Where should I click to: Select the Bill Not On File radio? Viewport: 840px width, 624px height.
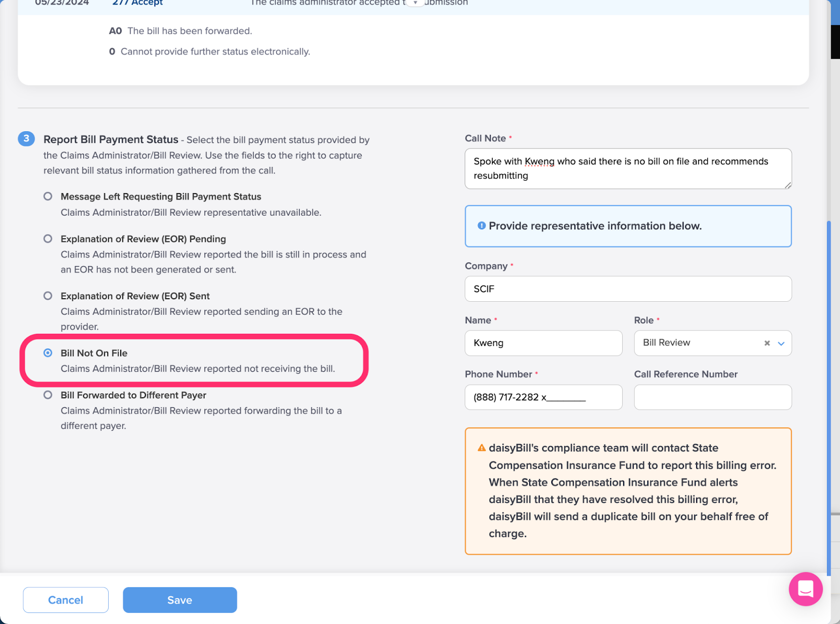(x=48, y=353)
